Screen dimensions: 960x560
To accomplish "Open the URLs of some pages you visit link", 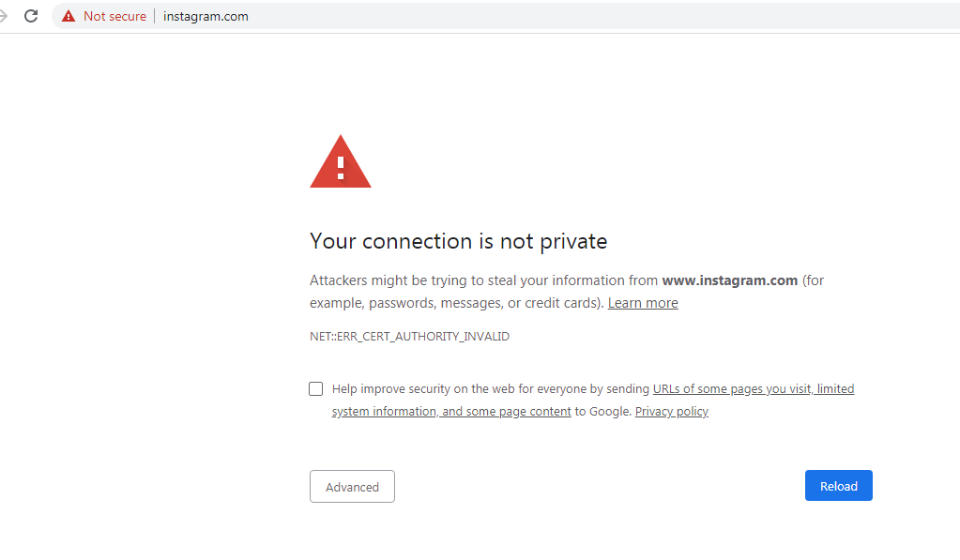I will click(753, 388).
